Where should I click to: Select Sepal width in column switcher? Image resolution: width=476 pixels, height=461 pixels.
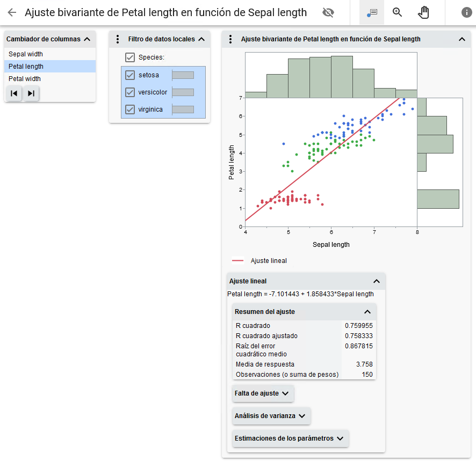click(26, 54)
